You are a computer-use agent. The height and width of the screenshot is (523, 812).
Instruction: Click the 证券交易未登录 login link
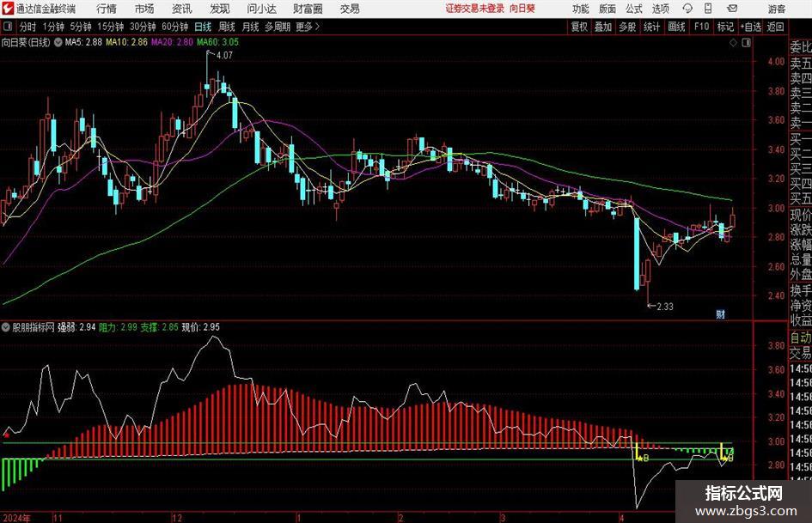(x=475, y=9)
